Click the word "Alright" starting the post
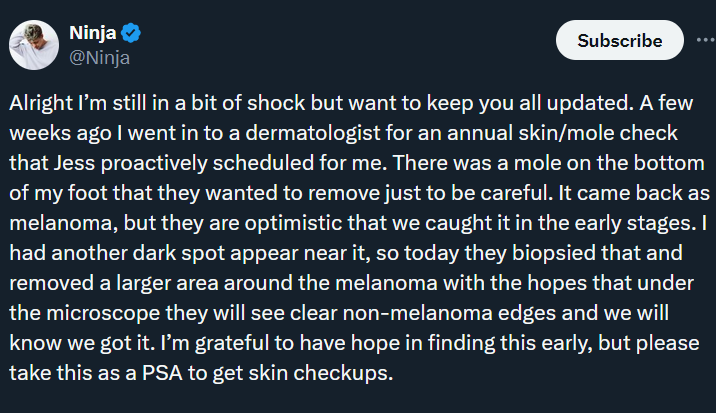This screenshot has height=413, width=716. coord(41,103)
